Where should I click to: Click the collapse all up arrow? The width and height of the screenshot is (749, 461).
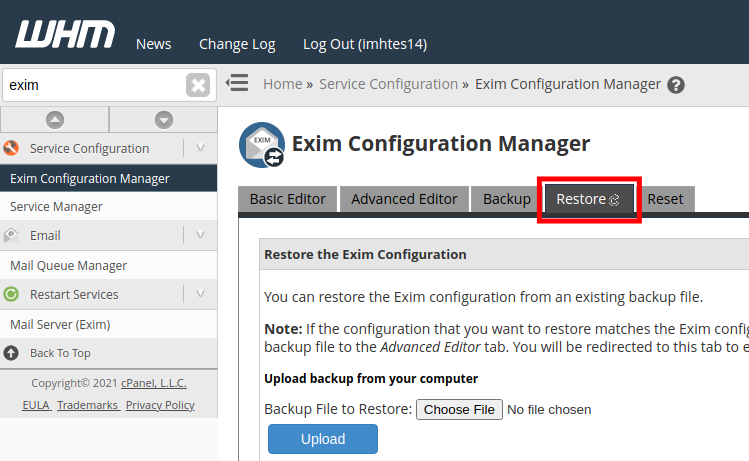click(x=55, y=120)
